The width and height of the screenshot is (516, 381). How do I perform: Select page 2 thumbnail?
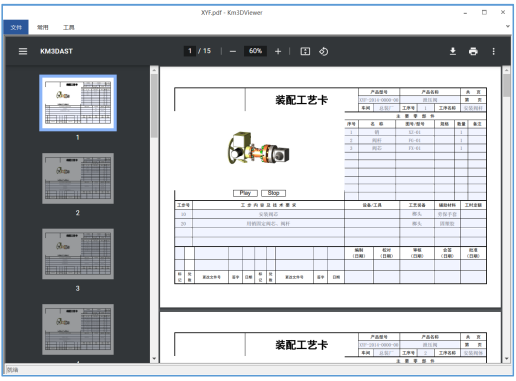click(78, 178)
